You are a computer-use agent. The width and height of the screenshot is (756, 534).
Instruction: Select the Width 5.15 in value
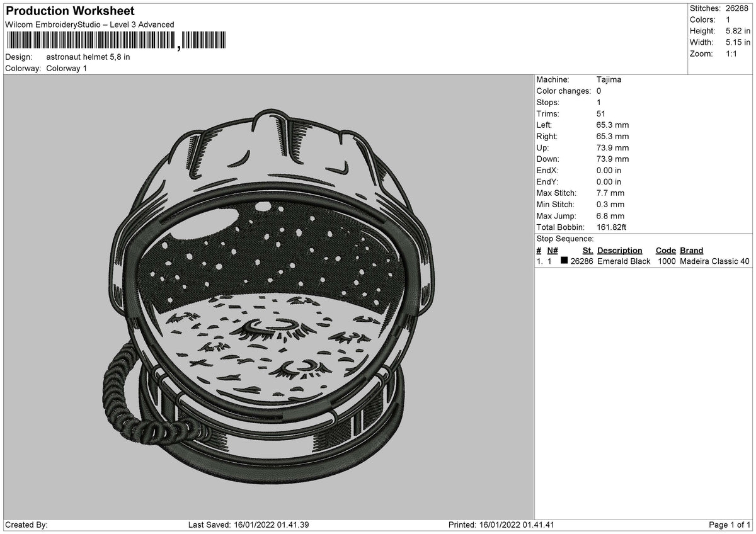click(738, 42)
